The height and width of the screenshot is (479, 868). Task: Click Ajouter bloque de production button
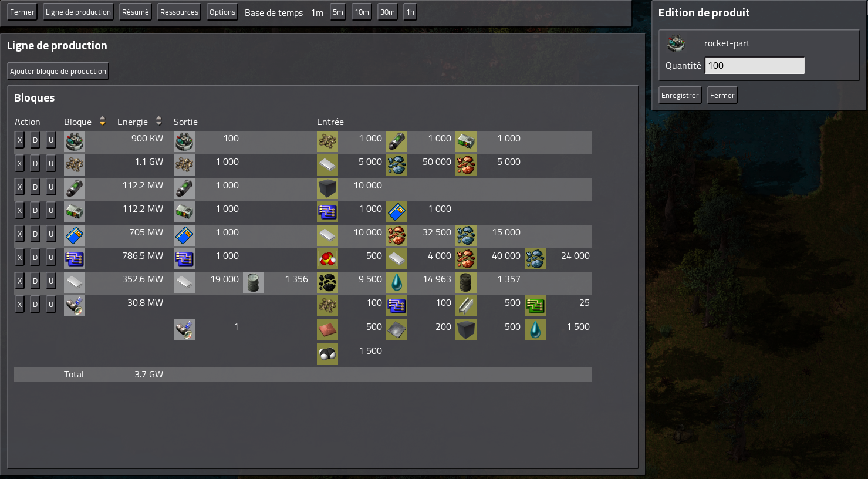[58, 72]
